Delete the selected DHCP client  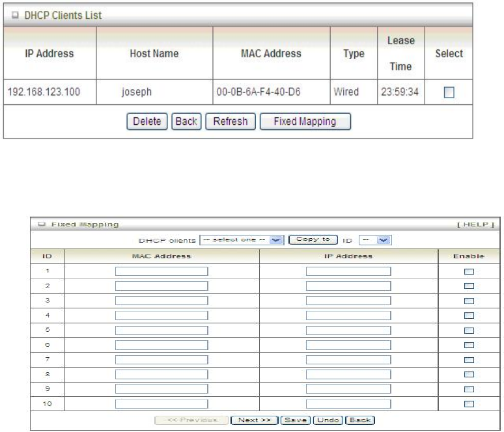click(147, 122)
